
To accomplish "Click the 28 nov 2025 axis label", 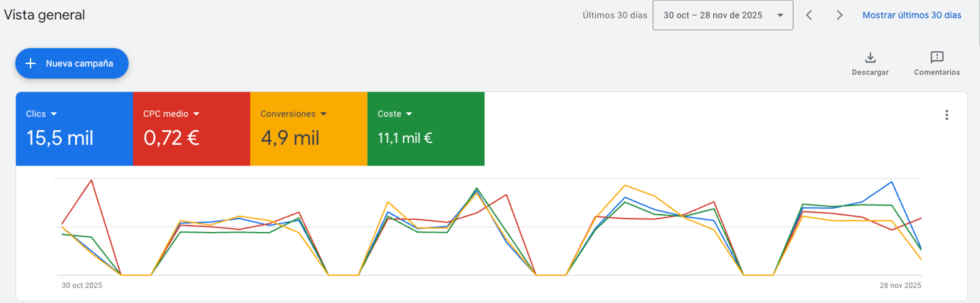I will pyautogui.click(x=900, y=285).
